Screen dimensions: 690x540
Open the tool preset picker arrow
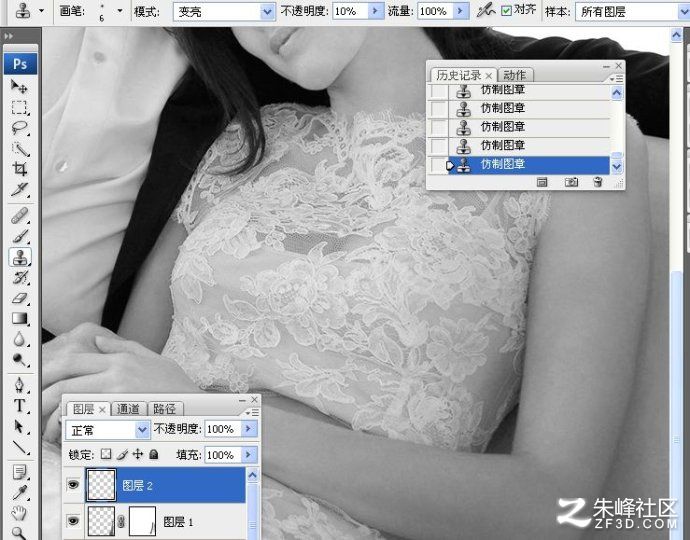coord(41,10)
